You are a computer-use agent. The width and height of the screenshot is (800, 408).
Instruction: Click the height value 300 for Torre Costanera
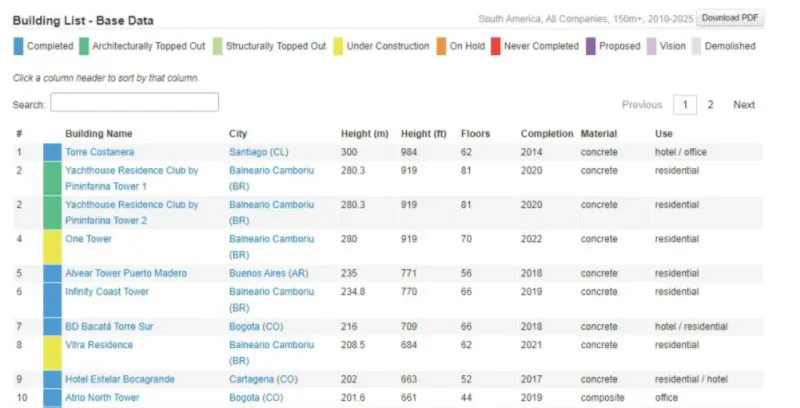click(x=349, y=152)
